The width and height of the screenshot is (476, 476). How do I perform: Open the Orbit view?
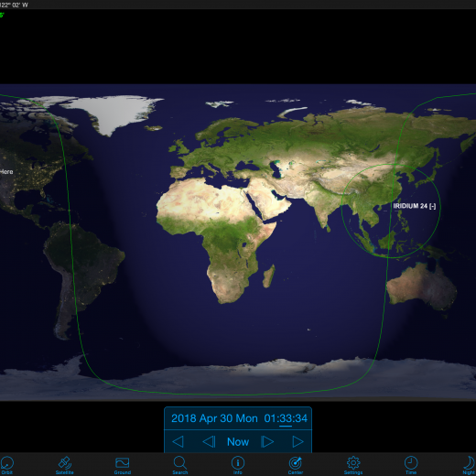pyautogui.click(x=6, y=465)
